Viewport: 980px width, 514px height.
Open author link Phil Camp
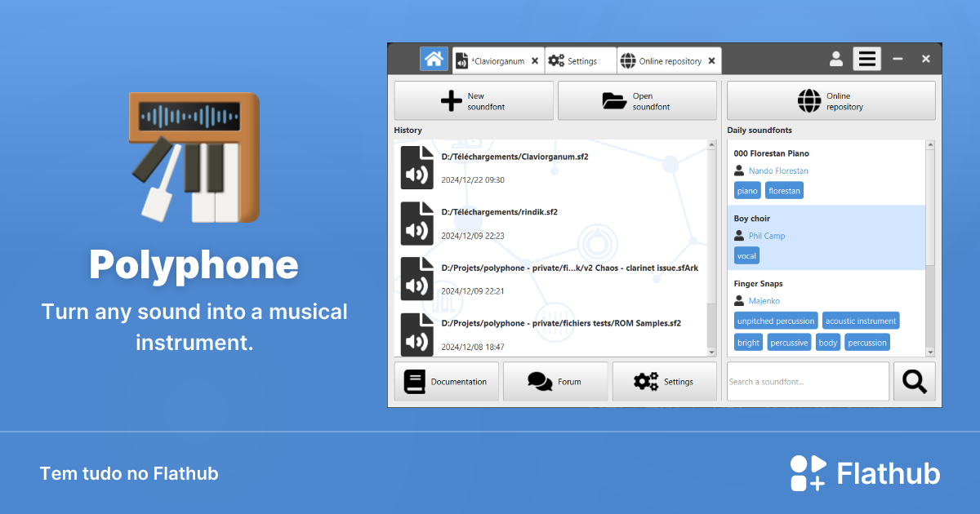[766, 235]
